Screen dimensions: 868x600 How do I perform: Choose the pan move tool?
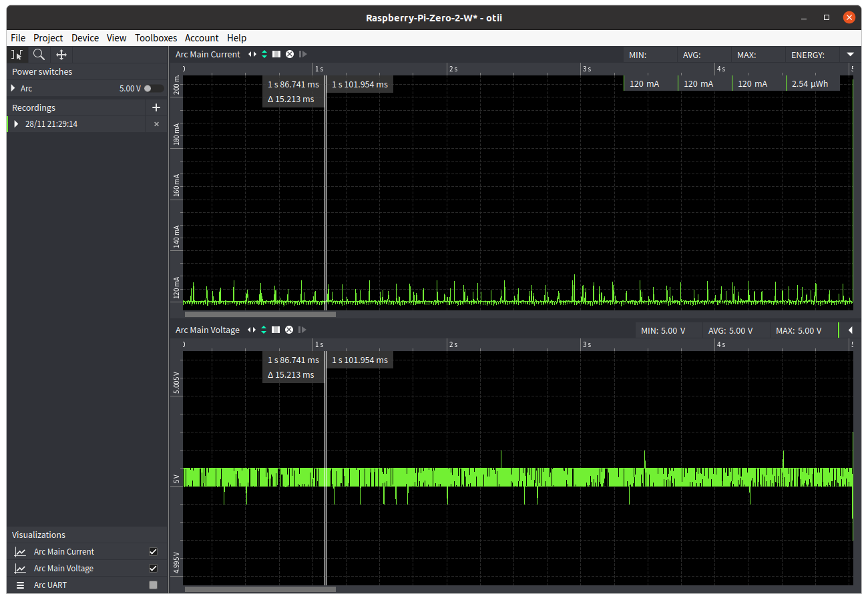coord(61,55)
